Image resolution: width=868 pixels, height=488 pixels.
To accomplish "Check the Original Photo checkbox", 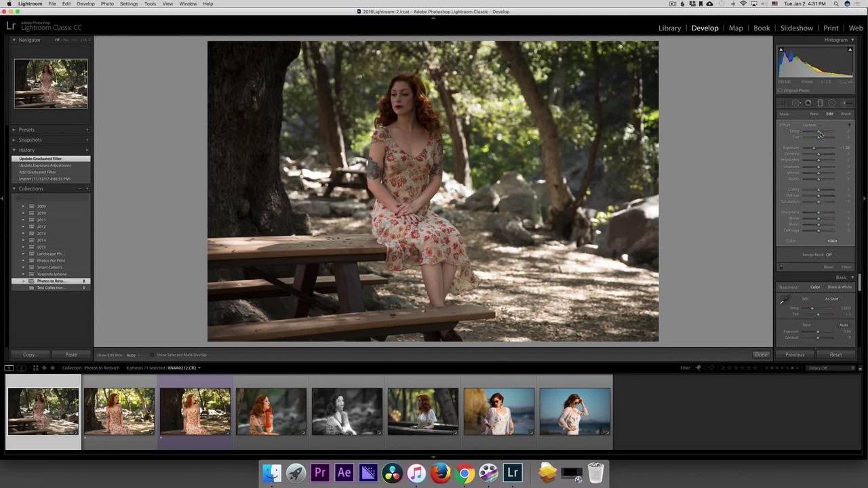I will (781, 90).
